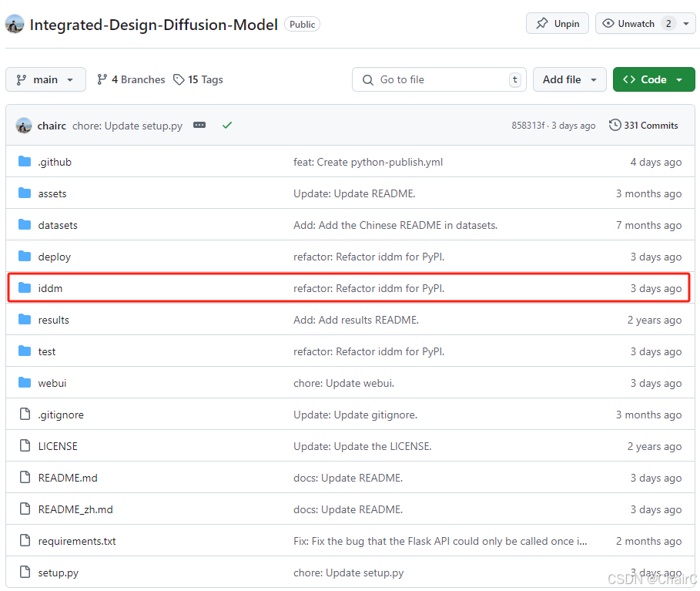The image size is (700, 591).
Task: Open commit 'Update: Update gitignore.'
Action: (355, 415)
